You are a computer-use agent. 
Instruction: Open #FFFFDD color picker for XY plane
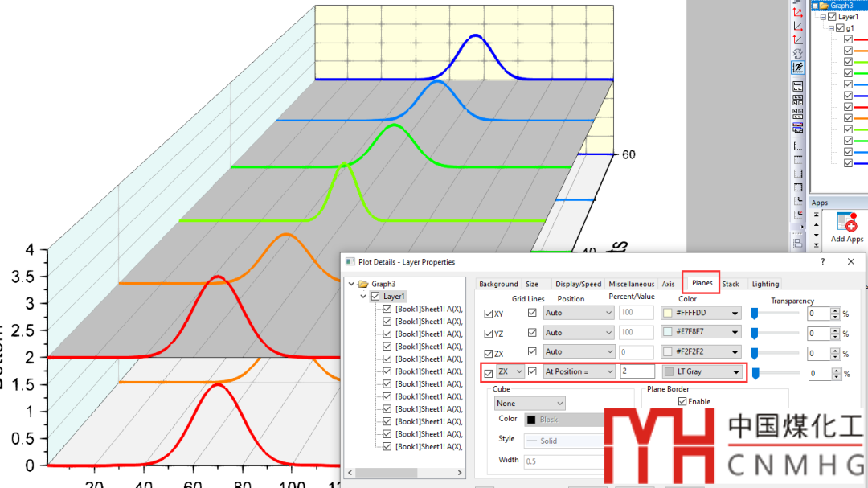(x=702, y=313)
